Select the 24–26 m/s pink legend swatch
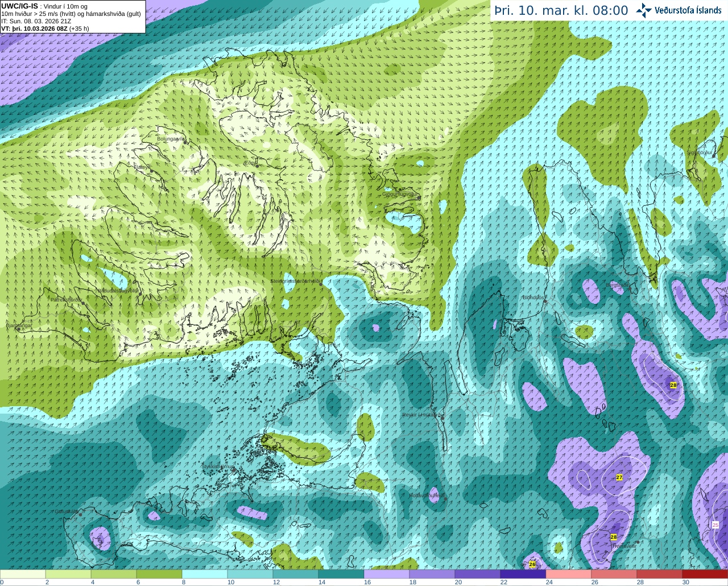 click(569, 574)
